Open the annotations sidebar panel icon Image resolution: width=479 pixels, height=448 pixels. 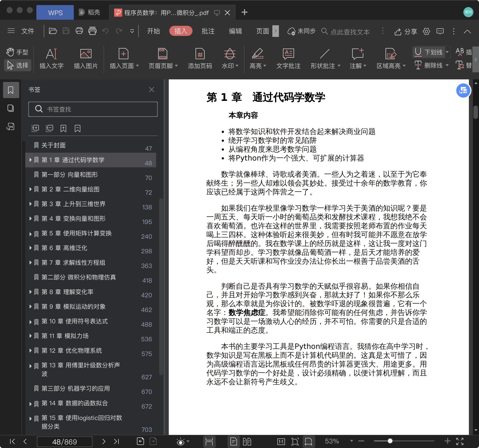point(11,126)
